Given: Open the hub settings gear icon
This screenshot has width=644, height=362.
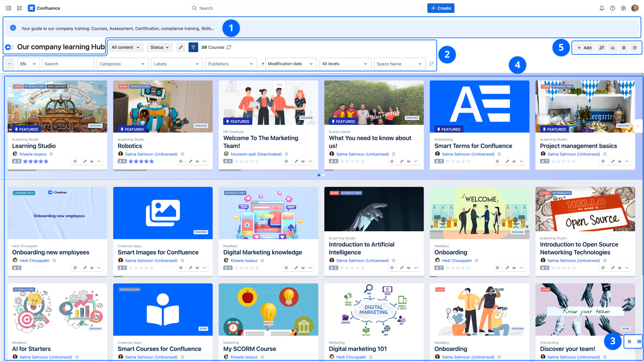Looking at the screenshot, I should pos(624,48).
